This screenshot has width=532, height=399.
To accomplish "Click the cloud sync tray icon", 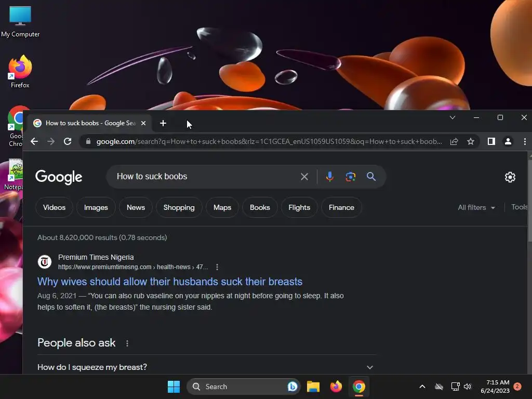I will coord(439,387).
